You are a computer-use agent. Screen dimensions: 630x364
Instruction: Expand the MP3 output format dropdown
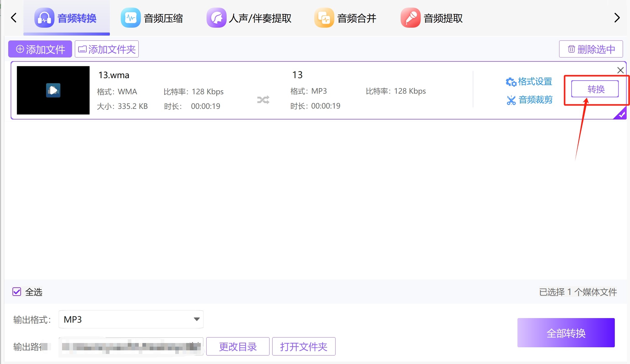[x=197, y=319]
